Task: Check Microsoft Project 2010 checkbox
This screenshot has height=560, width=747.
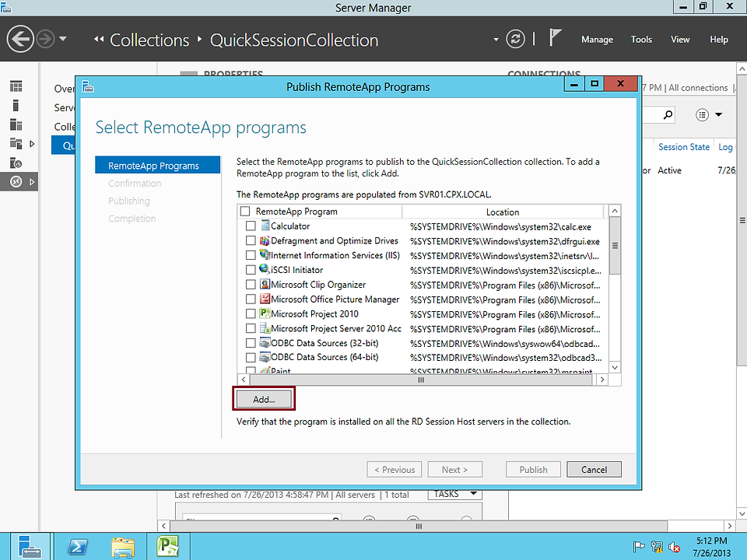Action: click(251, 313)
